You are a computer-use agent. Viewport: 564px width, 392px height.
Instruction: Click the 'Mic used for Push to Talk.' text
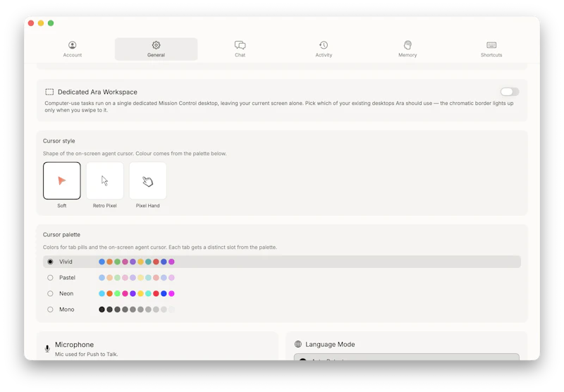pos(86,354)
